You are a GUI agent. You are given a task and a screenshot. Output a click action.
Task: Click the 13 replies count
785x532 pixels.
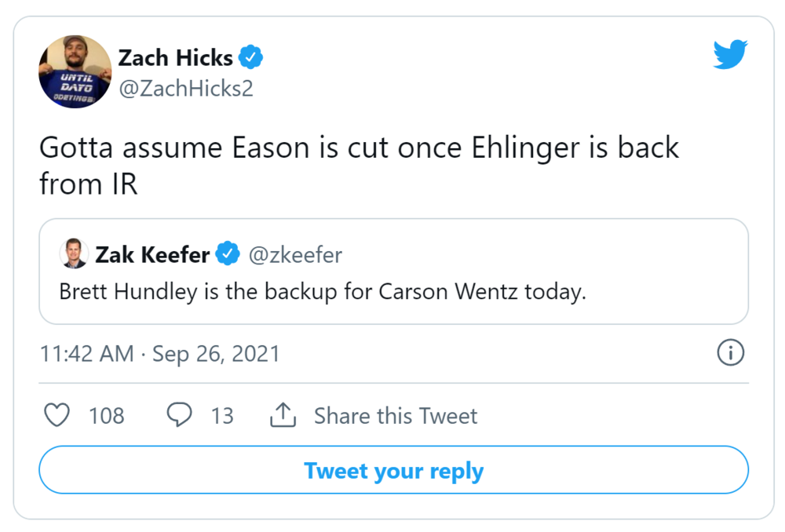click(222, 415)
